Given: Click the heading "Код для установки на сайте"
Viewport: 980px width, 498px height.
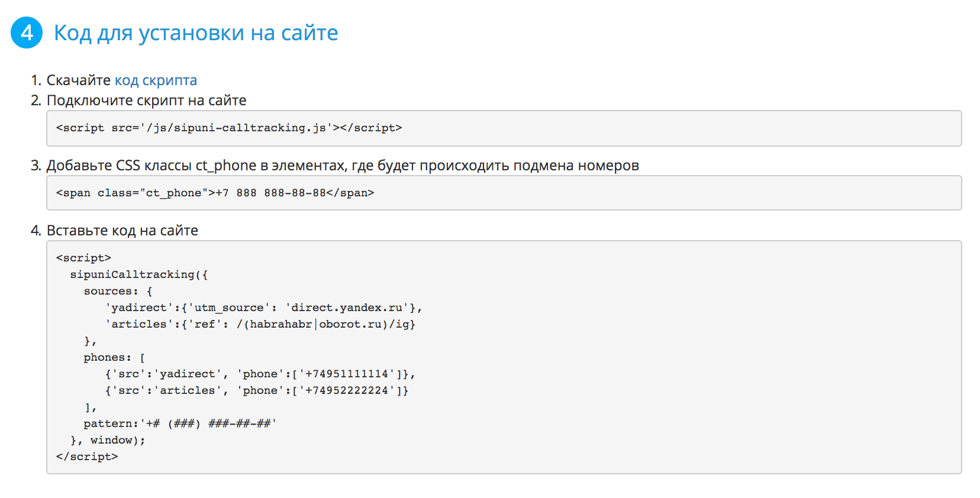Looking at the screenshot, I should 196,33.
